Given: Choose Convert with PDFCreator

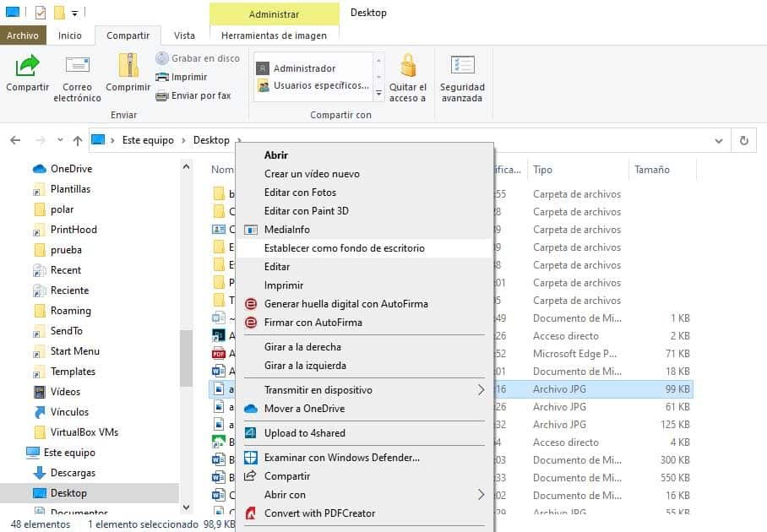Looking at the screenshot, I should coord(364,513).
